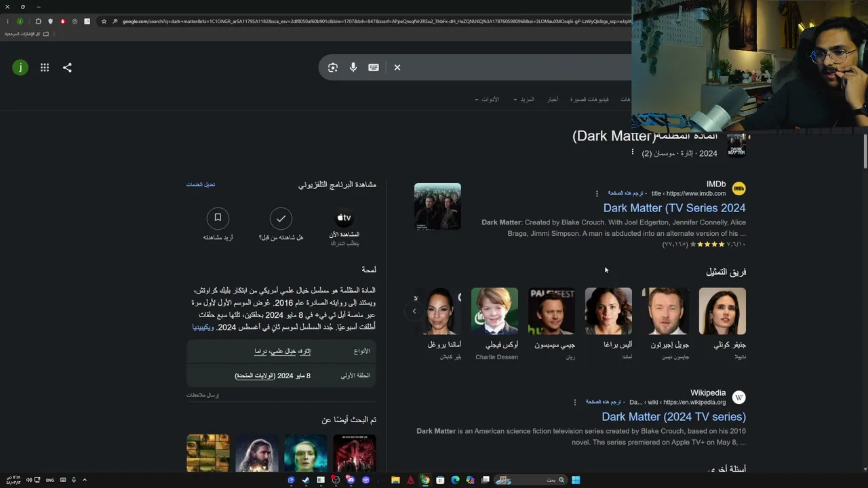The image size is (868, 488).
Task: Open Steam from the taskbar
Action: tap(306, 480)
